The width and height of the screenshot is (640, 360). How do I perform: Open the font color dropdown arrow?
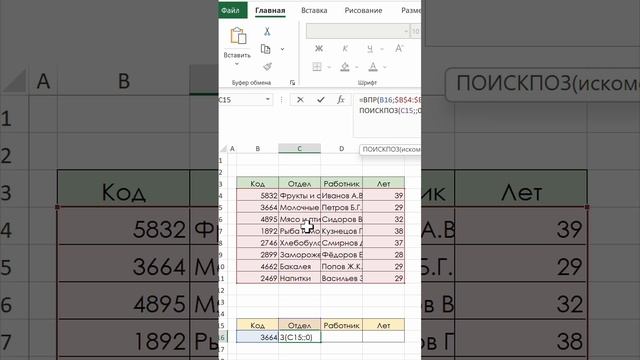(384, 67)
